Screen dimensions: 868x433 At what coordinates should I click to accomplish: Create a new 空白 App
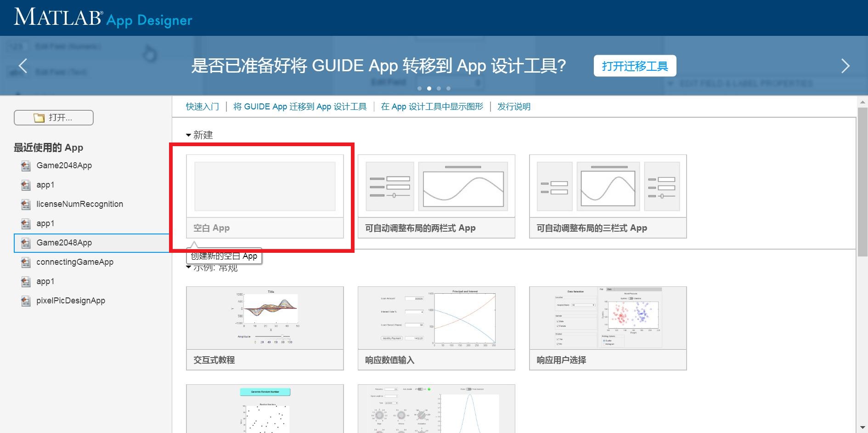(x=265, y=196)
